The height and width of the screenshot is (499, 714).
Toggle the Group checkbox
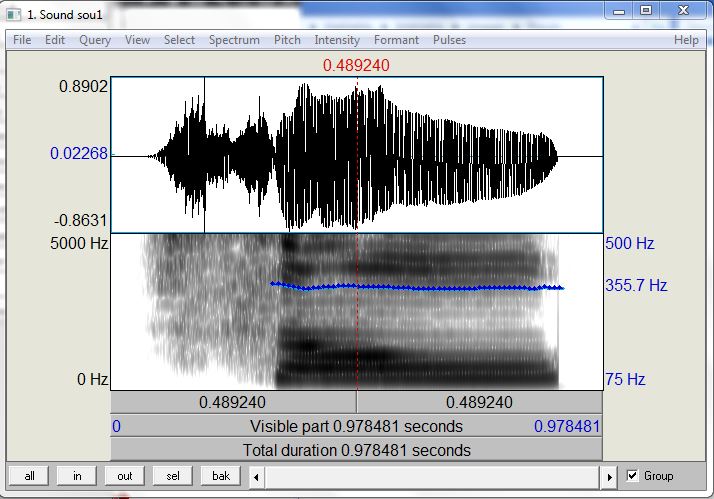pos(632,476)
